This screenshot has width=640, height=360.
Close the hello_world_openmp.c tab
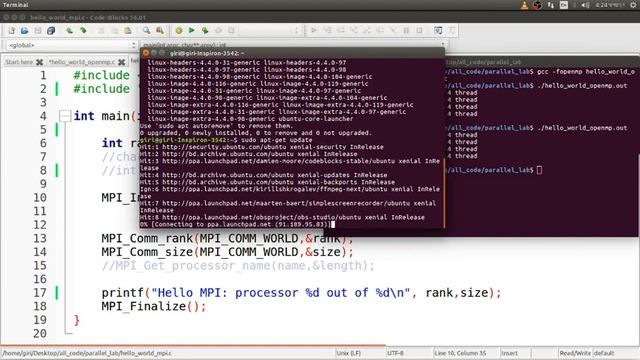pyautogui.click(x=122, y=62)
